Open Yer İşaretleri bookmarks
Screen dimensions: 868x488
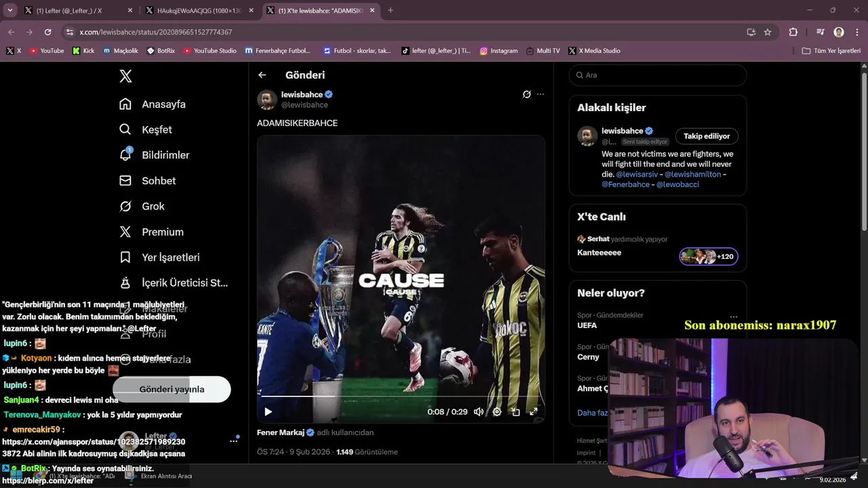pos(160,258)
